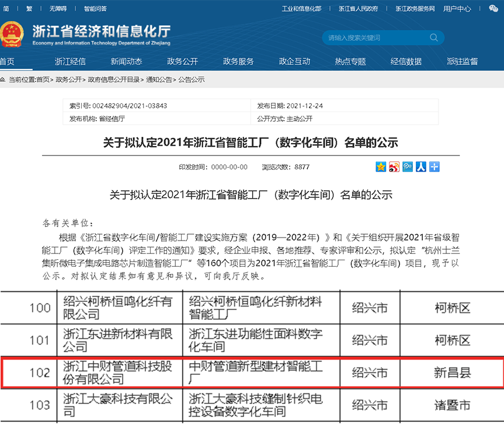504x432 pixels.
Task: Open 浙江省人民政府 link
Action: point(358,9)
